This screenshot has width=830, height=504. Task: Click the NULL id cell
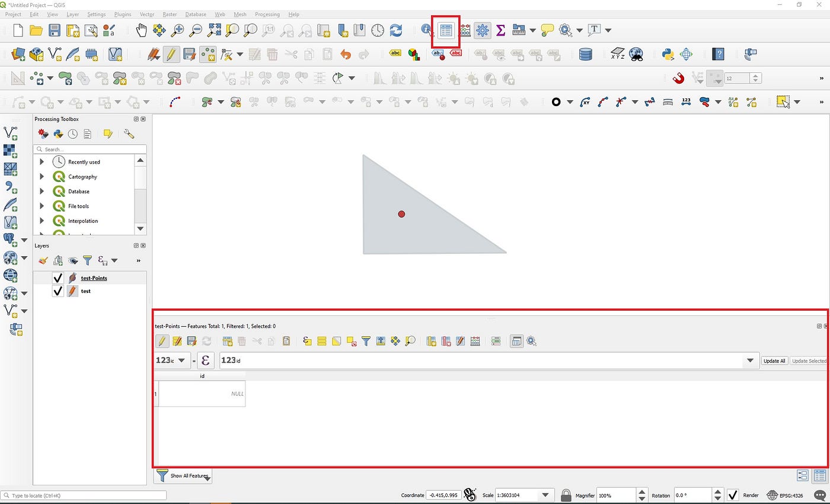pos(202,394)
